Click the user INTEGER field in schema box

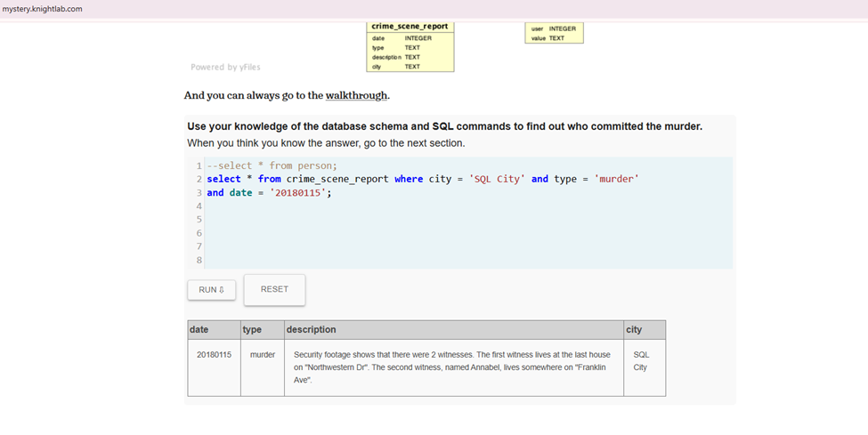coord(553,28)
